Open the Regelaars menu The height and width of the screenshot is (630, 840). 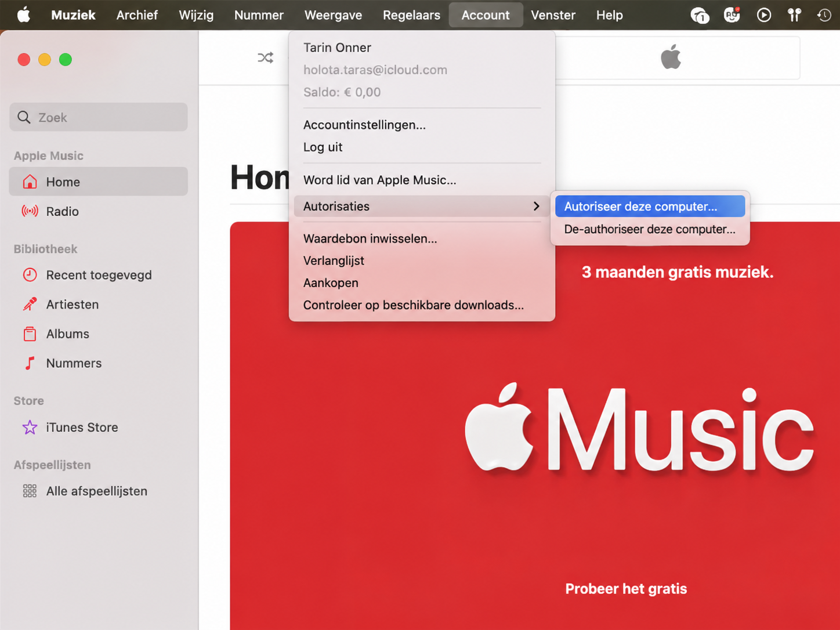[411, 15]
